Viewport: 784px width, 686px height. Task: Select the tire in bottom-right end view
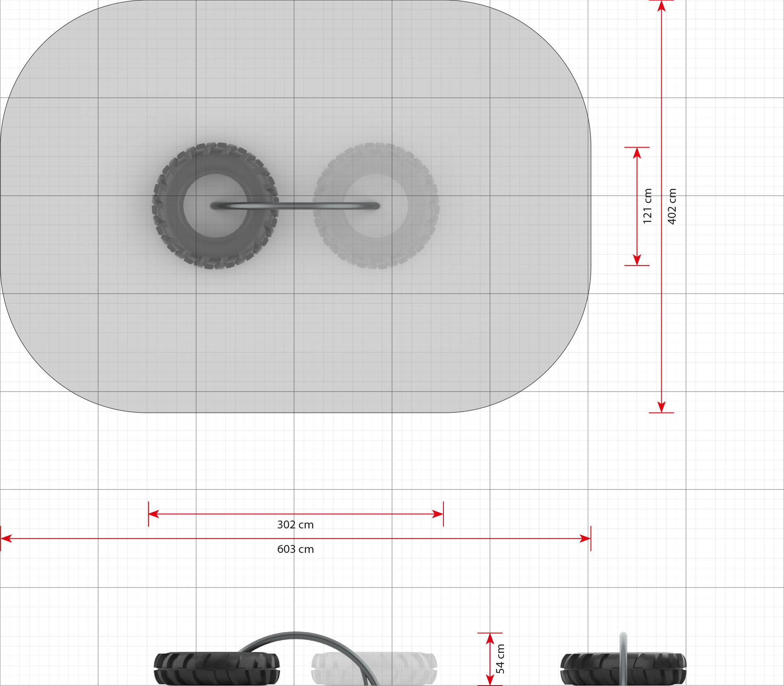[589, 669]
